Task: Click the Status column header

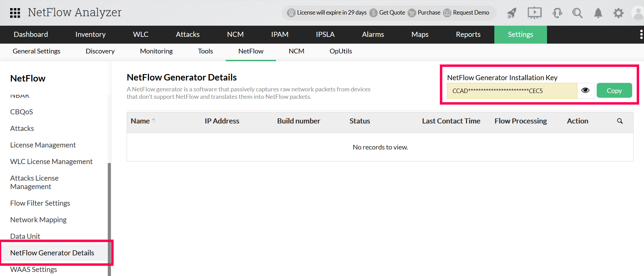Action: pyautogui.click(x=360, y=121)
